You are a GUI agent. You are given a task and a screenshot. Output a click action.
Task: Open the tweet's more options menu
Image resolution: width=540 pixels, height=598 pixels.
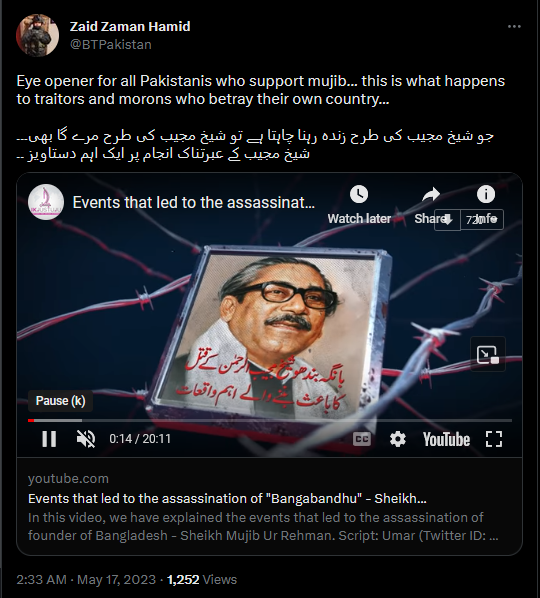click(514, 26)
